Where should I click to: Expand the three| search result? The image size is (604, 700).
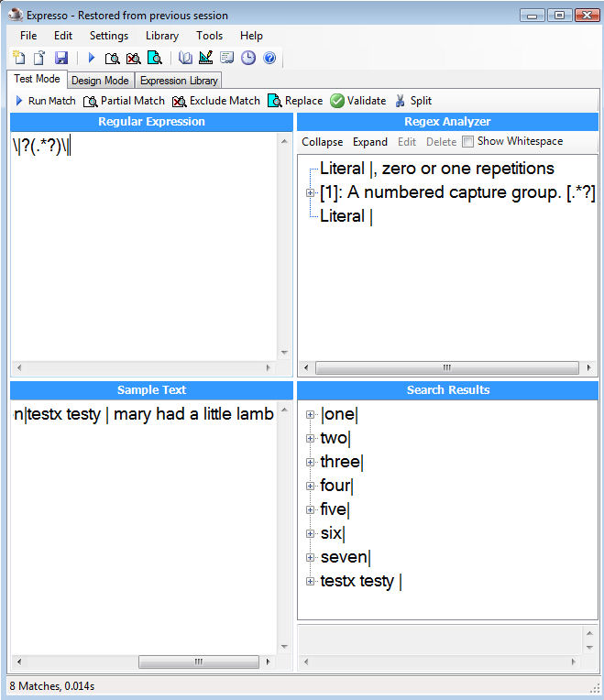point(311,462)
